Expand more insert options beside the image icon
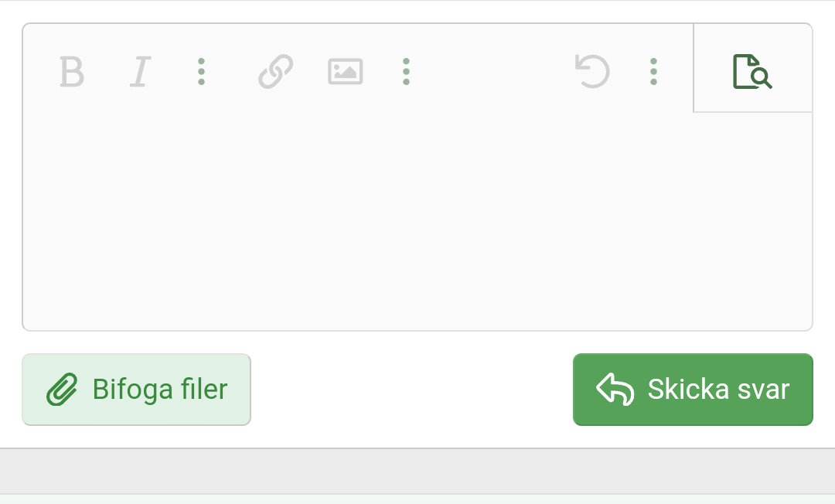Viewport: 835px width, 504px height. click(x=407, y=71)
